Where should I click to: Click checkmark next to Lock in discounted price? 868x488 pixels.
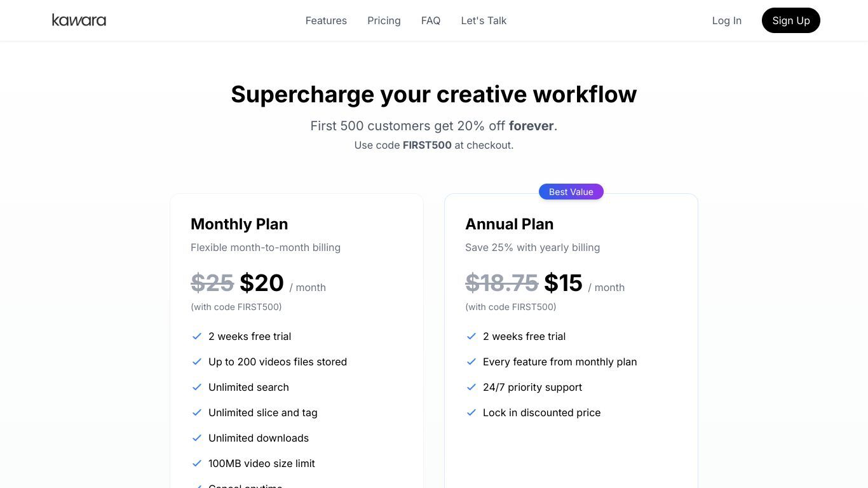471,412
